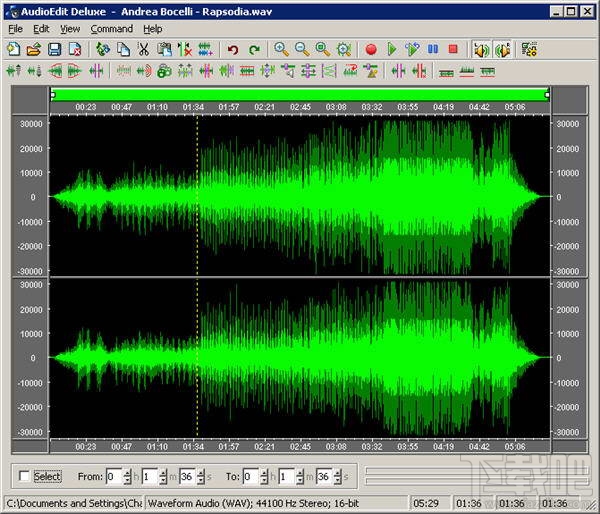The width and height of the screenshot is (600, 514).
Task: Open the Command menu
Action: tap(111, 29)
